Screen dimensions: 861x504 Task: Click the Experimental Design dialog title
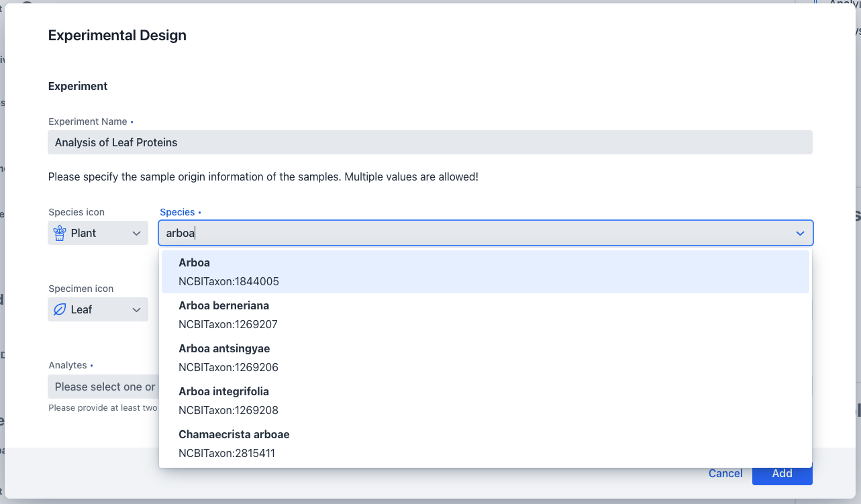click(x=117, y=36)
